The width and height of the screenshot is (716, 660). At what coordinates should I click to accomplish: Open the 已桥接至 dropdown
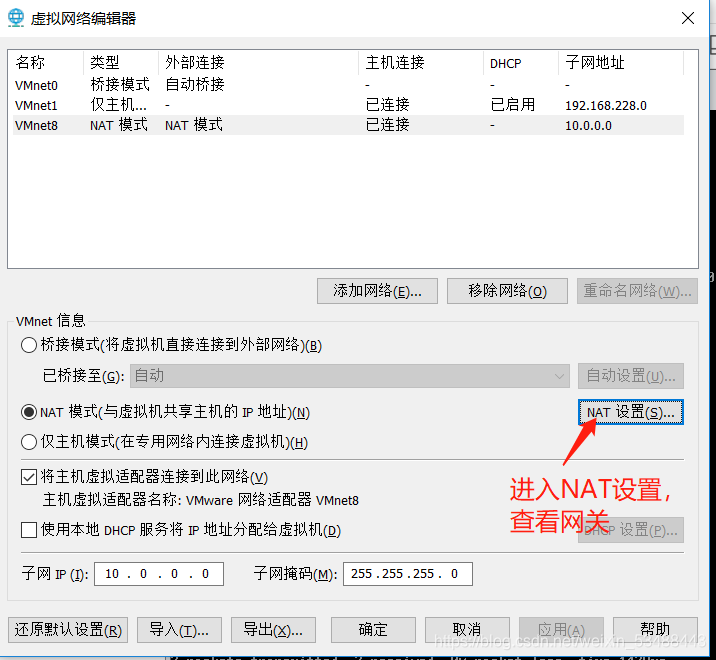[350, 376]
